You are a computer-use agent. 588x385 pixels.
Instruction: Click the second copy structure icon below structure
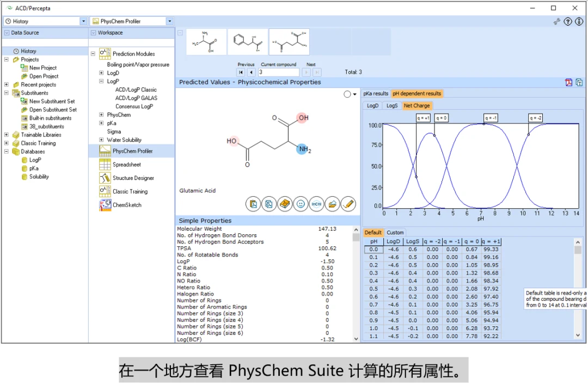pyautogui.click(x=269, y=204)
